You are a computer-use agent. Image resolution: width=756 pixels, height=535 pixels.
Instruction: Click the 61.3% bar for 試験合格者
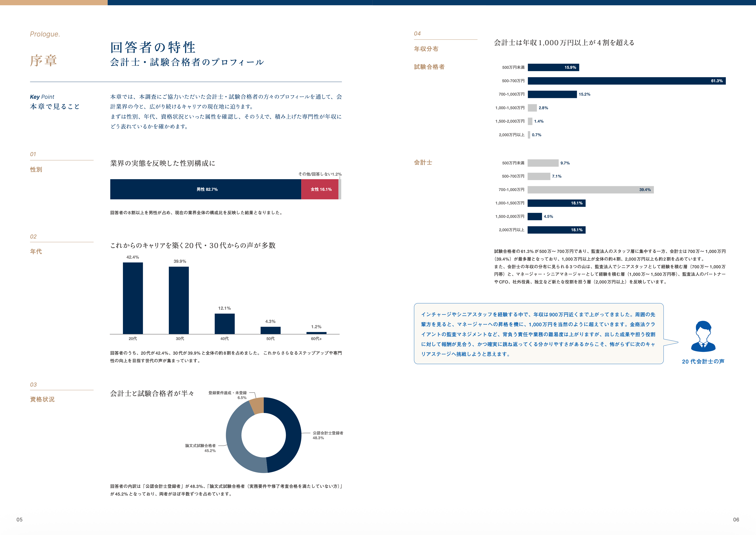627,81
